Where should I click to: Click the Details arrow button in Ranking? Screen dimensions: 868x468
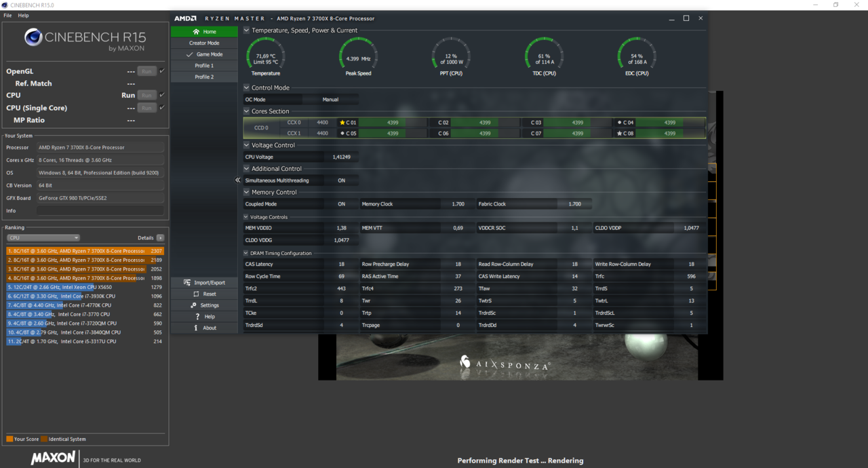point(161,238)
